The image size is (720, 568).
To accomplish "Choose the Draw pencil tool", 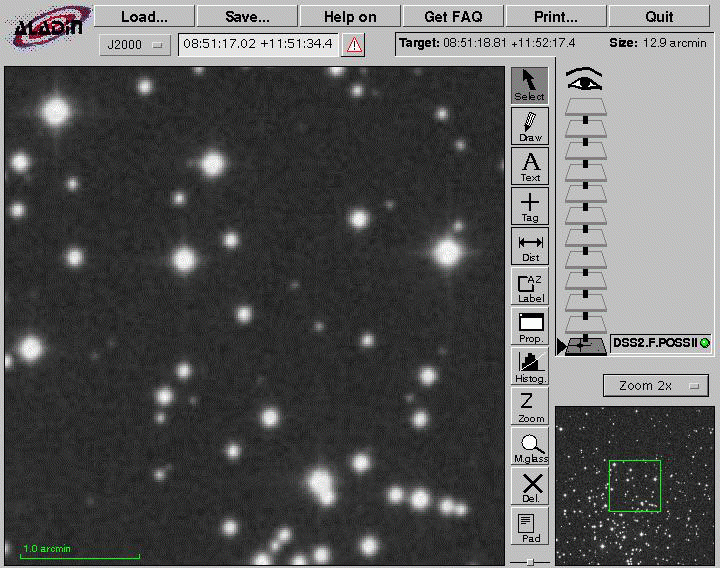I will [x=530, y=126].
